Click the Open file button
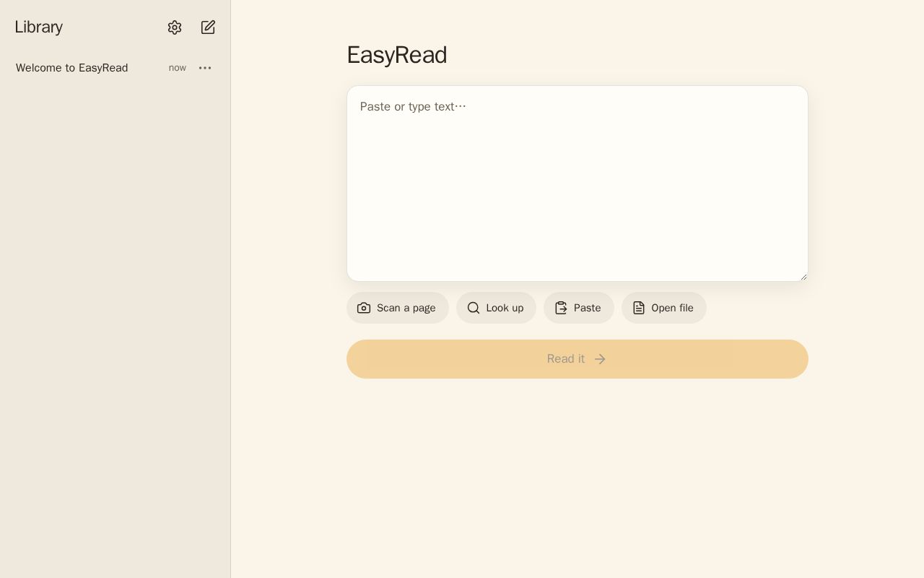 point(664,308)
